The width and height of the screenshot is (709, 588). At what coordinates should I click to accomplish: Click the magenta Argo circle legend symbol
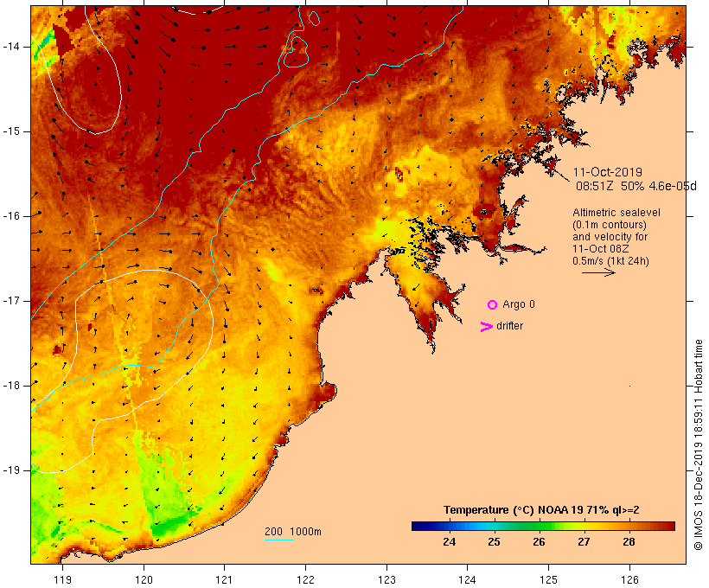click(493, 305)
